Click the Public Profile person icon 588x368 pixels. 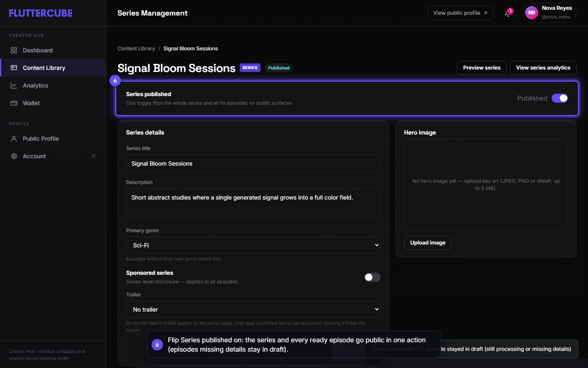point(14,139)
